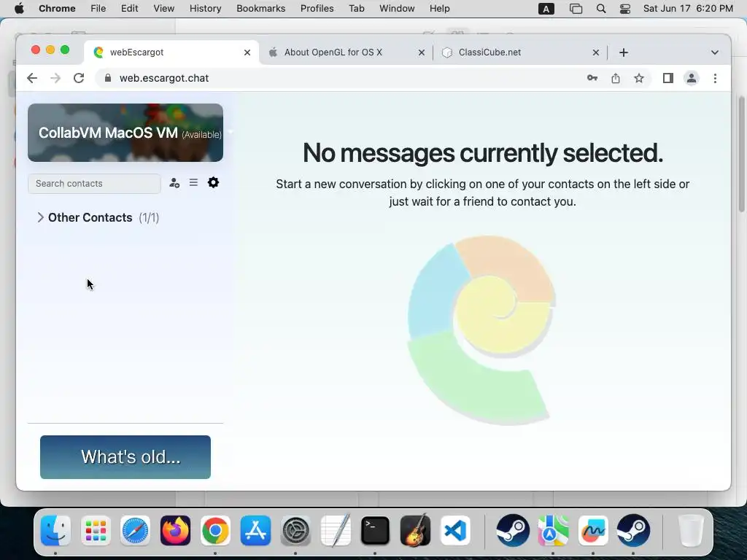The width and height of the screenshot is (747, 560).
Task: Bookmark this page with the star icon
Action: (x=639, y=78)
